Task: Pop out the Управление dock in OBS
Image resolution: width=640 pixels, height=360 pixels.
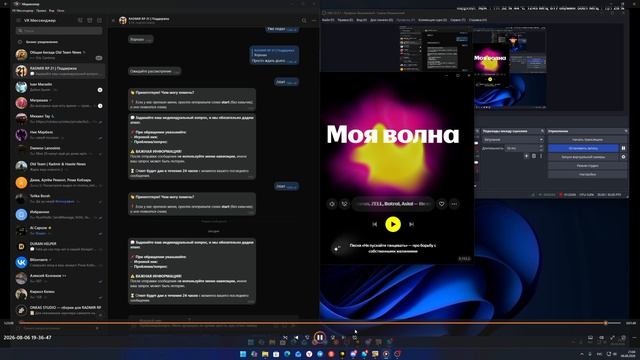Action: (x=626, y=131)
